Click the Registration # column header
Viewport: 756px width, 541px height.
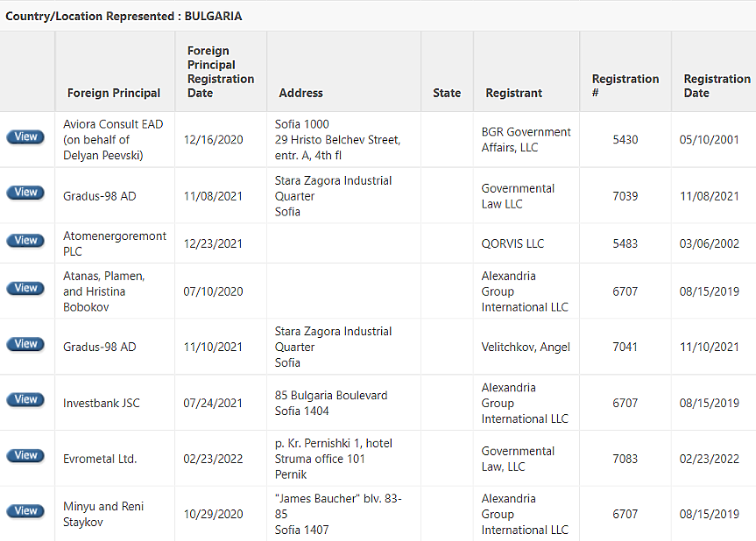tap(625, 85)
